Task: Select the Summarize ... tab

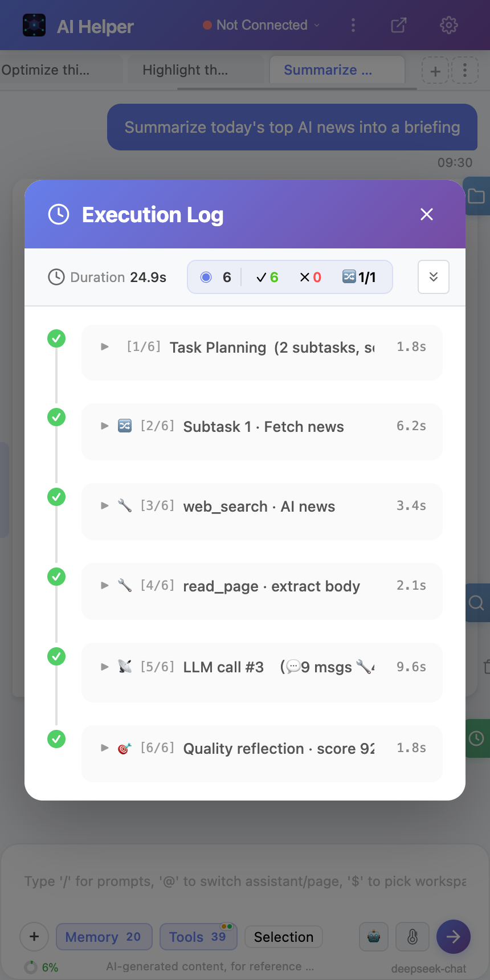Action: click(x=337, y=70)
